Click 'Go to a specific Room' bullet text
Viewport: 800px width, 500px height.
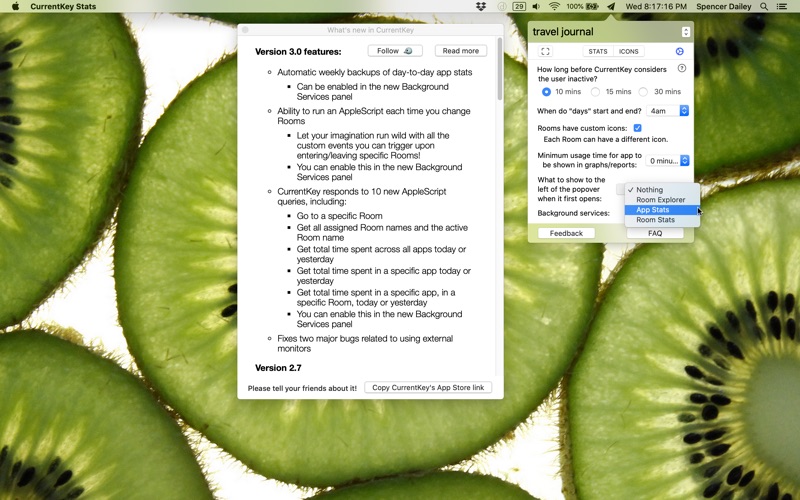340,216
